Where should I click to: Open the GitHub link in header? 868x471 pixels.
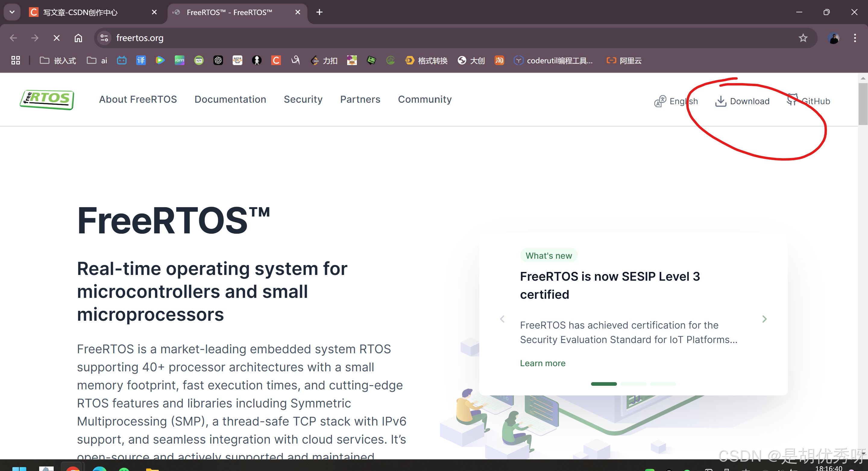809,101
